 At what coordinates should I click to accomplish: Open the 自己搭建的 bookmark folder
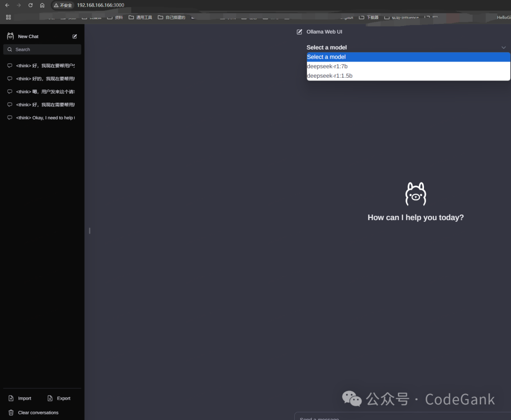171,17
